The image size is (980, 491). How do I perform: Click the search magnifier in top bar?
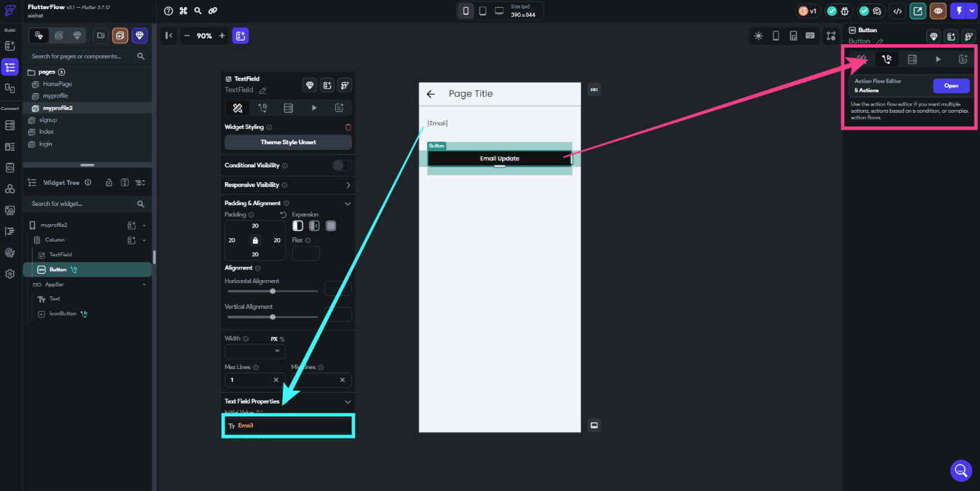pyautogui.click(x=198, y=11)
